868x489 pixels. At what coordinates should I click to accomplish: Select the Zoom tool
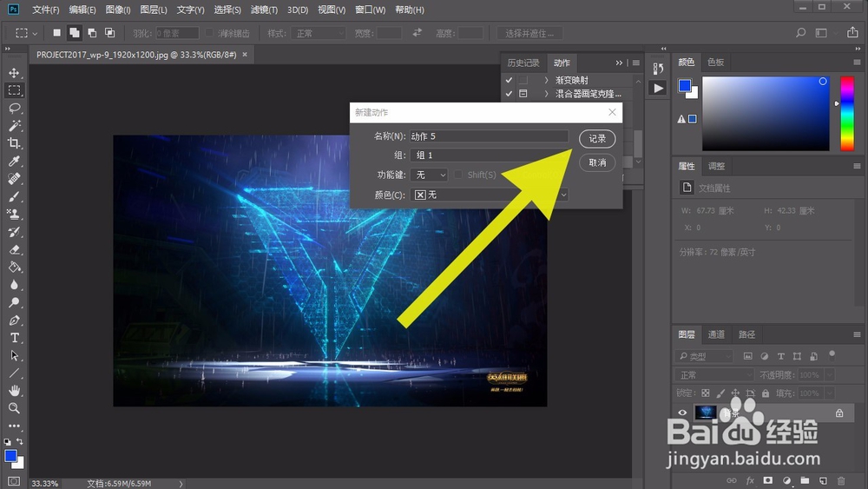tap(15, 409)
